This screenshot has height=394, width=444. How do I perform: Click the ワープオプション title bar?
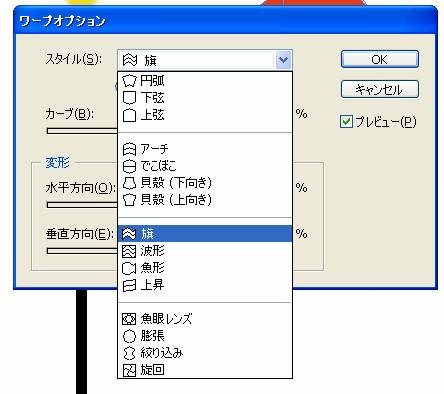coord(225,21)
